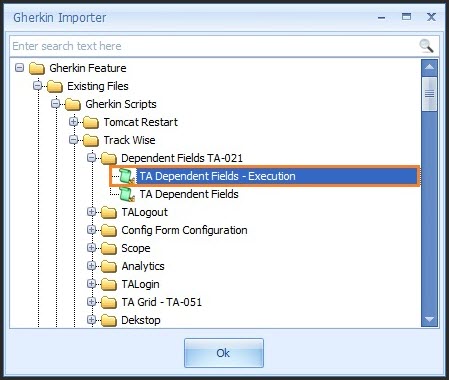This screenshot has width=449, height=380.
Task: Click the Scope folder icon
Action: 109,248
